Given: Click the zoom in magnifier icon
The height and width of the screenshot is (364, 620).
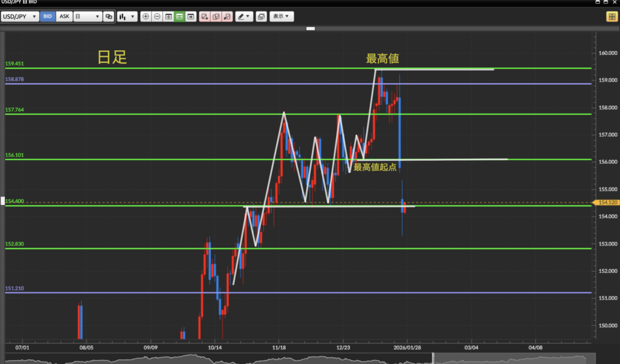Looking at the screenshot, I should click(145, 17).
